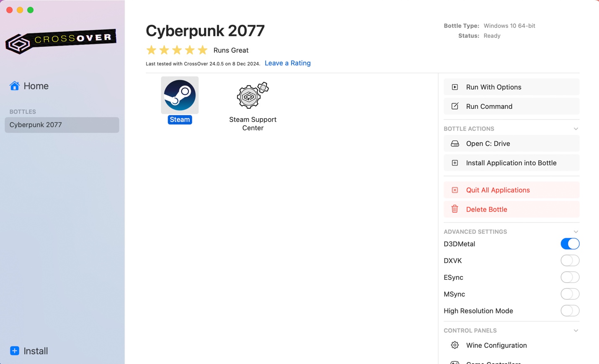
Task: Click the Last tested with CrossOver text
Action: (x=203, y=64)
